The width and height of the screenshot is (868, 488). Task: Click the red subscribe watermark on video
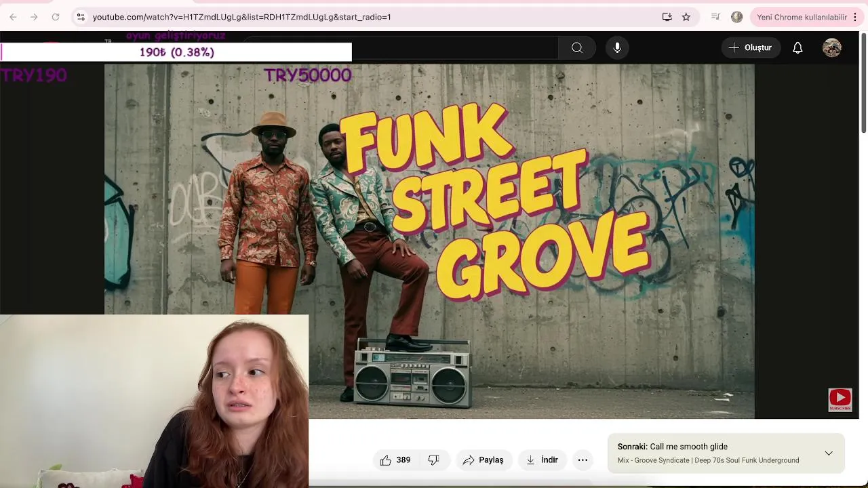tap(840, 400)
